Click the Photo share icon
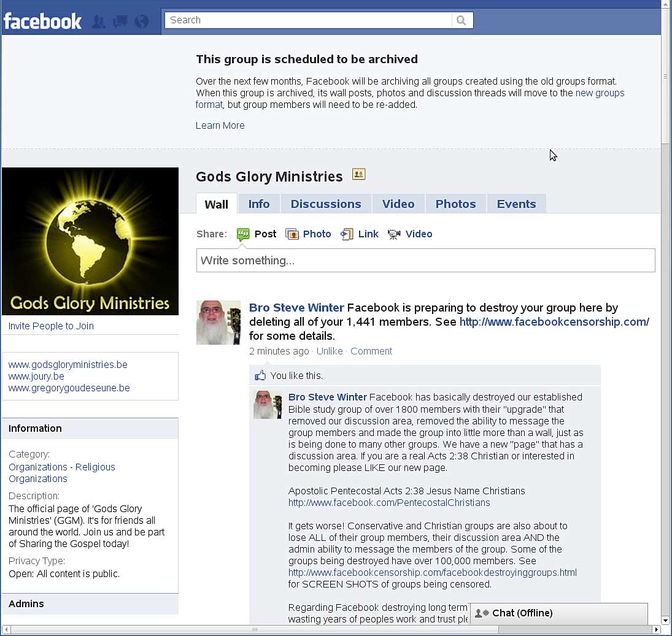672x636 pixels. (292, 234)
